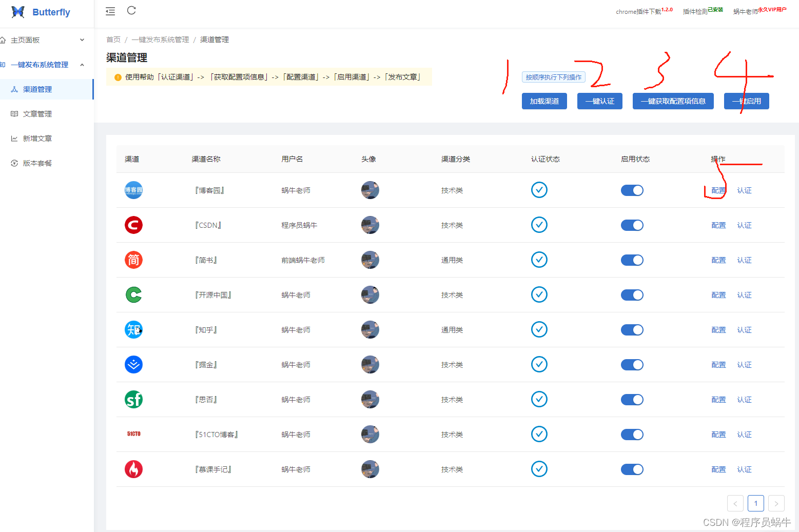This screenshot has width=799, height=532.
Task: Go to the next table page
Action: [776, 503]
